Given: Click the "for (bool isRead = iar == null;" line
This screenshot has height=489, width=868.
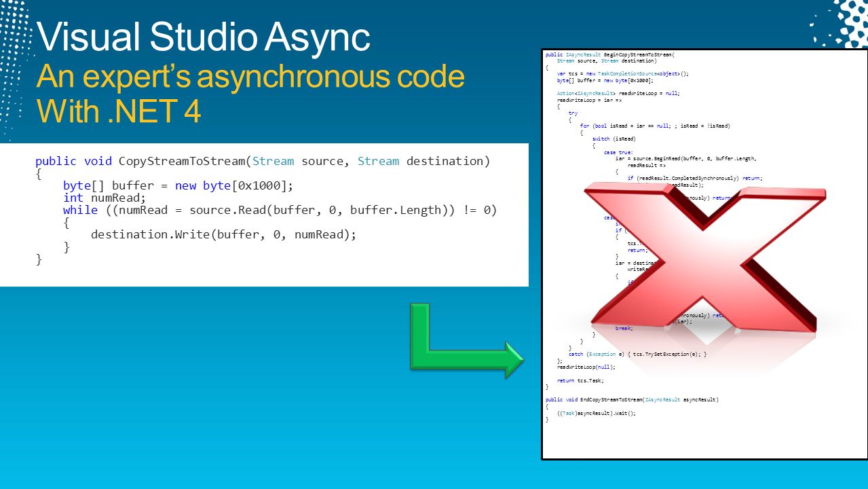Looking at the screenshot, I should pyautogui.click(x=655, y=126).
